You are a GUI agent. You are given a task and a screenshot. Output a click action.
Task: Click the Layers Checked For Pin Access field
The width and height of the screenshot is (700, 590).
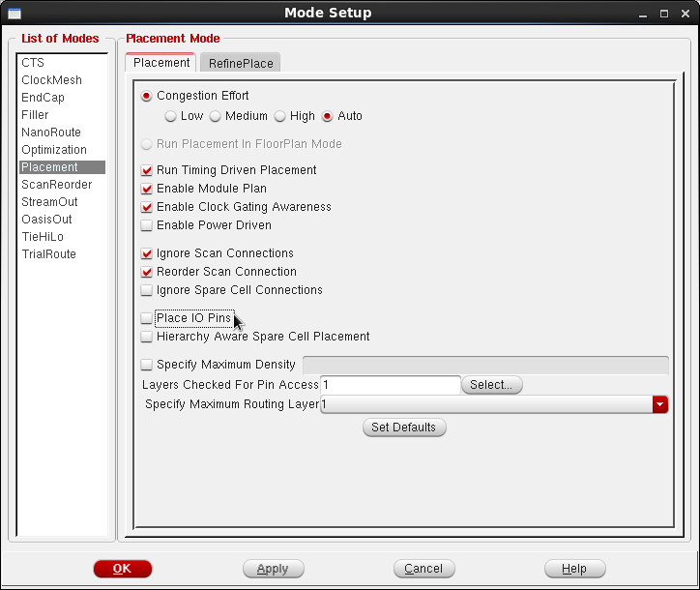[391, 385]
